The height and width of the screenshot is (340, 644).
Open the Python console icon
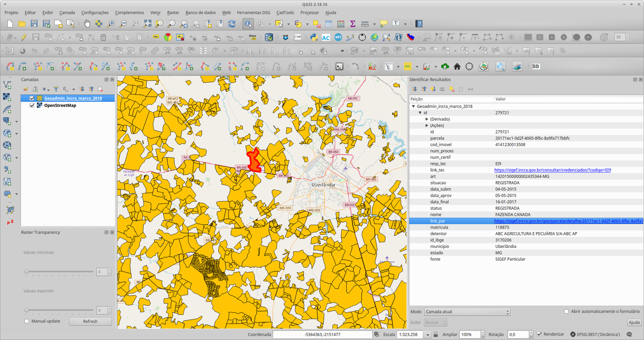[x=313, y=38]
